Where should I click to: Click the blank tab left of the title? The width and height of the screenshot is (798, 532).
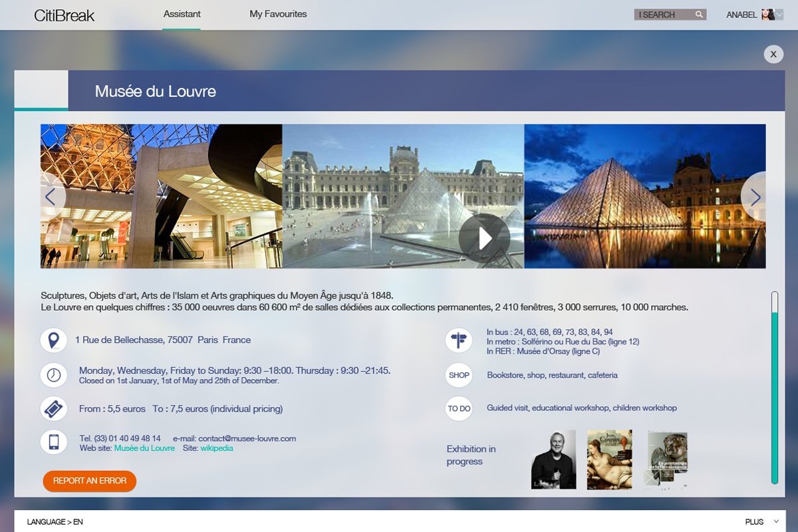pos(41,90)
